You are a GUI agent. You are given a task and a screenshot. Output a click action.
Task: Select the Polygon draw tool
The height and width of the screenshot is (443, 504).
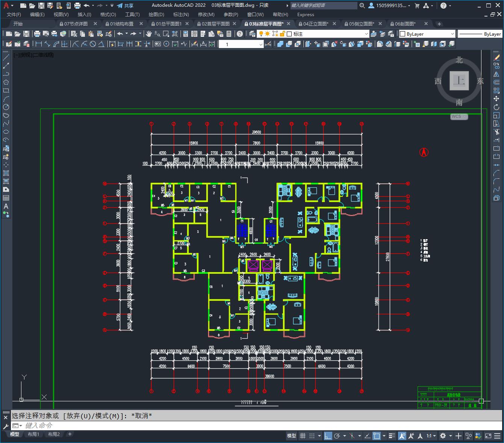coord(6,82)
